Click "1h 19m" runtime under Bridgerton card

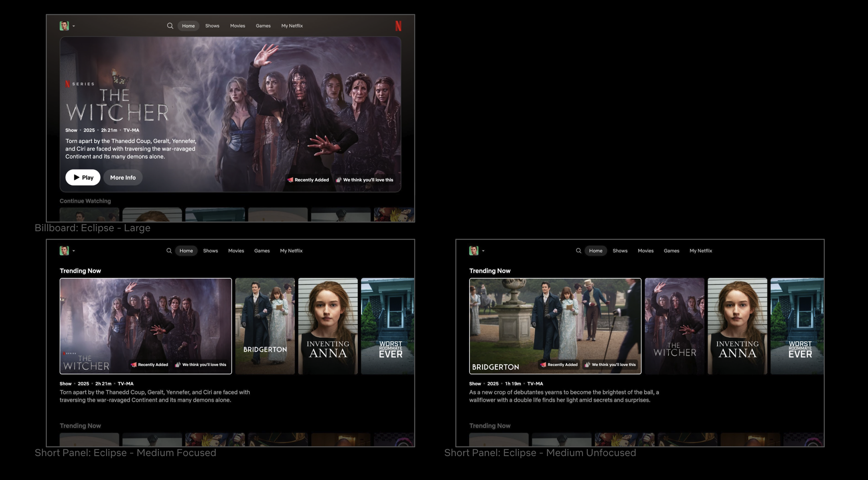click(x=513, y=384)
